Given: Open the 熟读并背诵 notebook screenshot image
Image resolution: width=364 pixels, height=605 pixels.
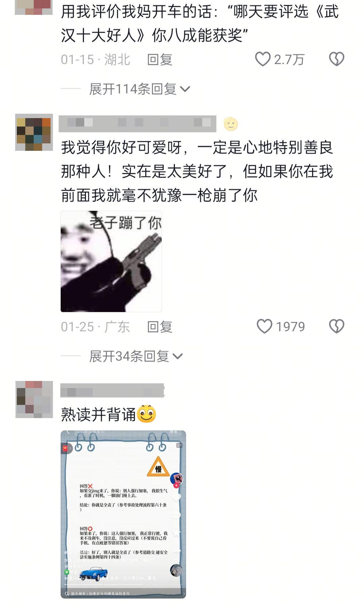Looking at the screenshot, I should 123,514.
